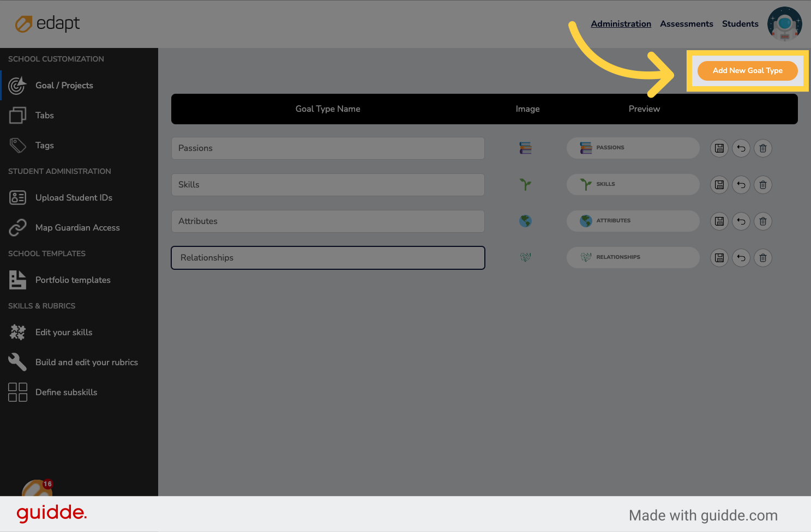Click the Edit your skills puzzle icon
The image size is (811, 532).
(17, 332)
